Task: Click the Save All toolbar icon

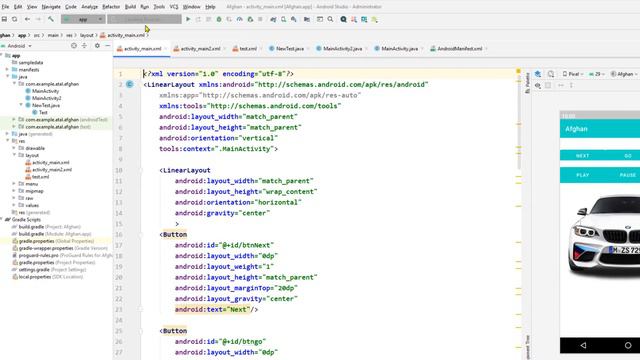Action: [4, 19]
